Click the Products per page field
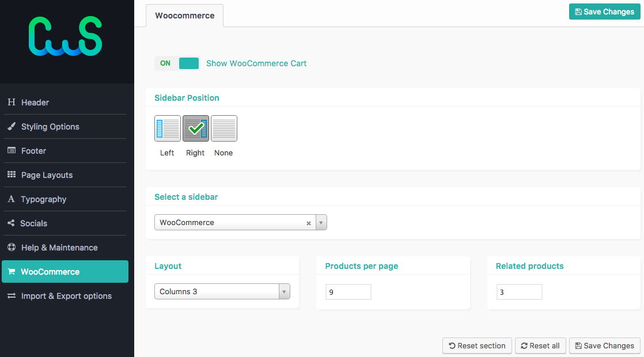This screenshot has width=644, height=357. tap(348, 292)
